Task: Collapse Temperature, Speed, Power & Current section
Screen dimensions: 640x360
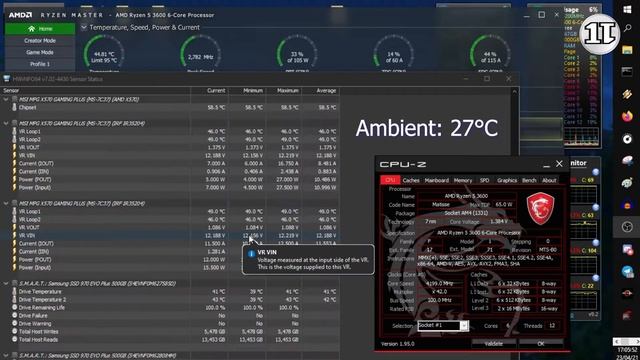Action: click(x=84, y=27)
